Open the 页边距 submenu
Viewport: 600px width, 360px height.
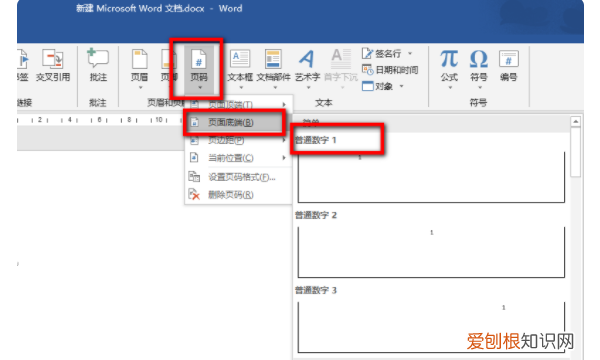(x=238, y=140)
